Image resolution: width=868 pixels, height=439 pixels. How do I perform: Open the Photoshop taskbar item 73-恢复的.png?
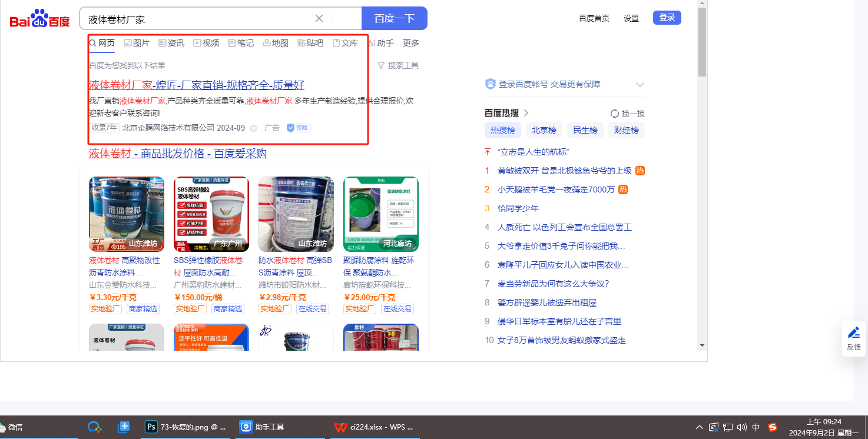pyautogui.click(x=186, y=427)
